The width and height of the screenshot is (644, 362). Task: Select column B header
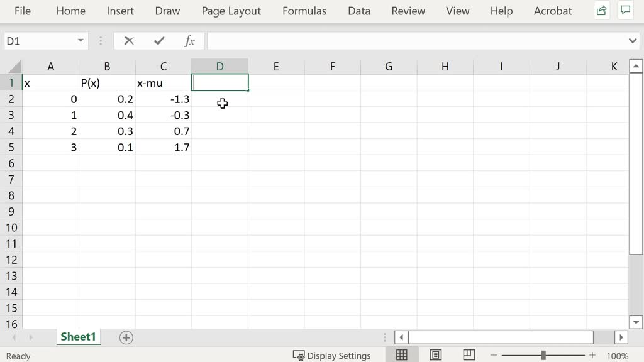coord(107,67)
